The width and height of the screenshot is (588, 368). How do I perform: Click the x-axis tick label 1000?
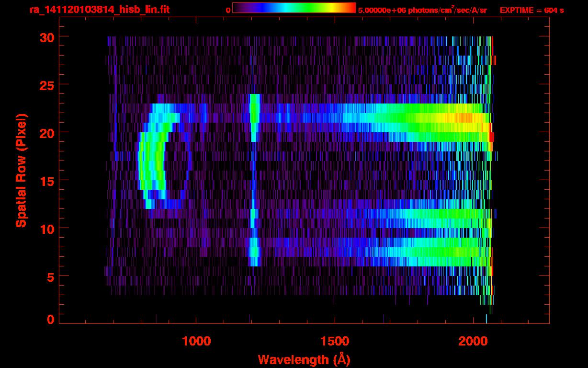click(x=197, y=341)
